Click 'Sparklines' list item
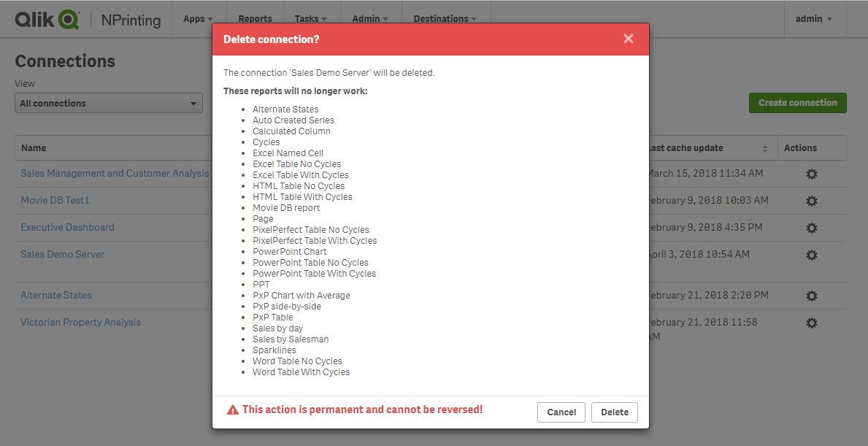The height and width of the screenshot is (446, 868). tap(274, 350)
